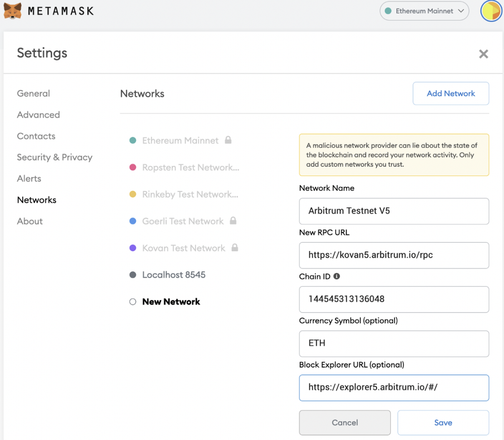The image size is (504, 440).
Task: Close the Settings panel with X
Action: click(483, 54)
